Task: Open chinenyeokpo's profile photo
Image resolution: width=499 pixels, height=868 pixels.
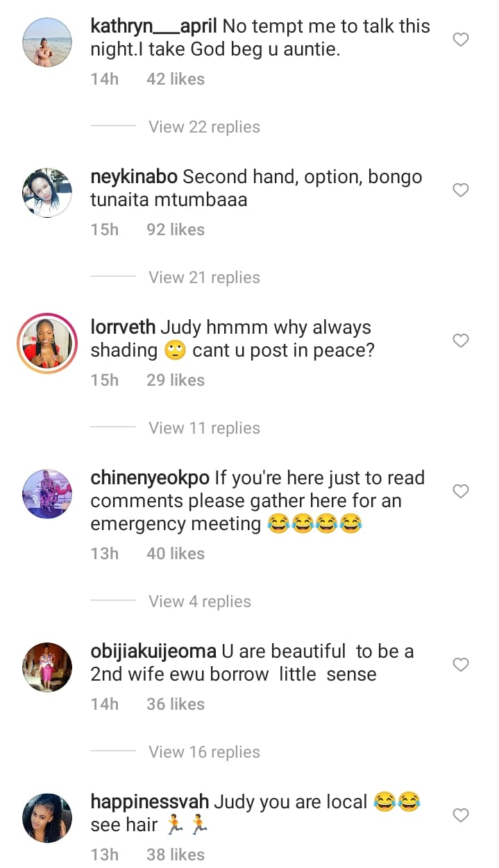Action: coord(47,493)
